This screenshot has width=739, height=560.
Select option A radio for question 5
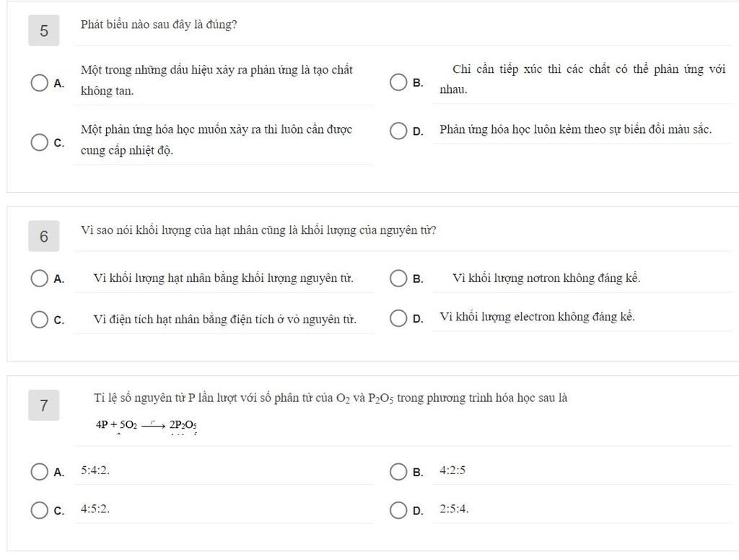[x=39, y=82]
